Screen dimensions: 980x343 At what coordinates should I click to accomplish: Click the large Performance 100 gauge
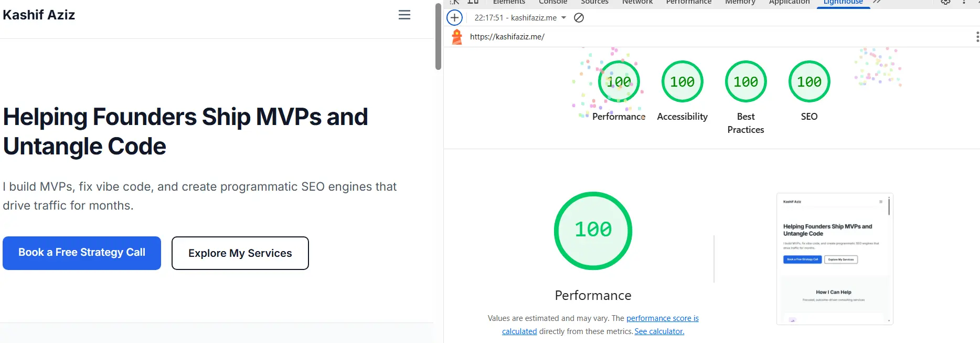(593, 231)
